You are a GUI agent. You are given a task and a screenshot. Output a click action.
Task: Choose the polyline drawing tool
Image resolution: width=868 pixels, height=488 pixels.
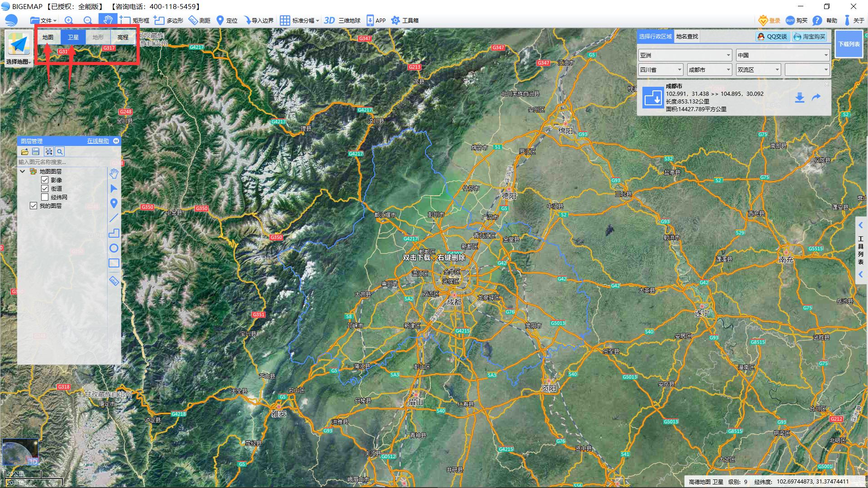(114, 218)
